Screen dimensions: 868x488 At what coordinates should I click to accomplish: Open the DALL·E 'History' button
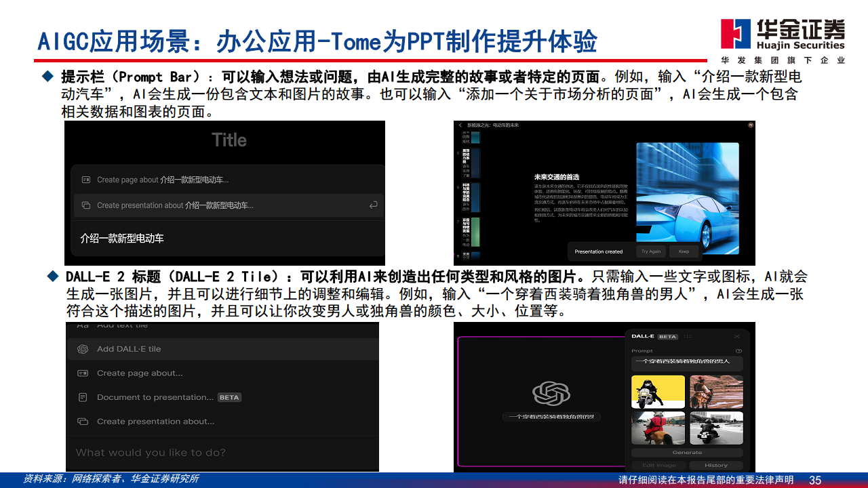[715, 465]
